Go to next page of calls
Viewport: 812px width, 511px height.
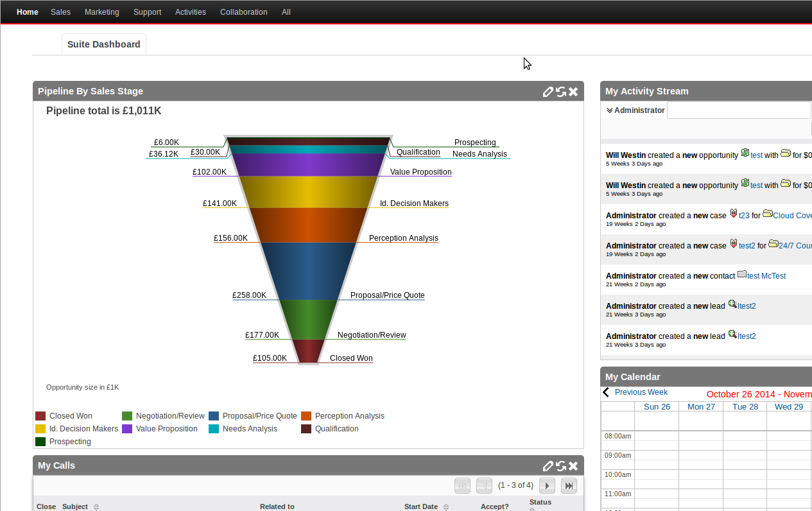click(x=547, y=486)
